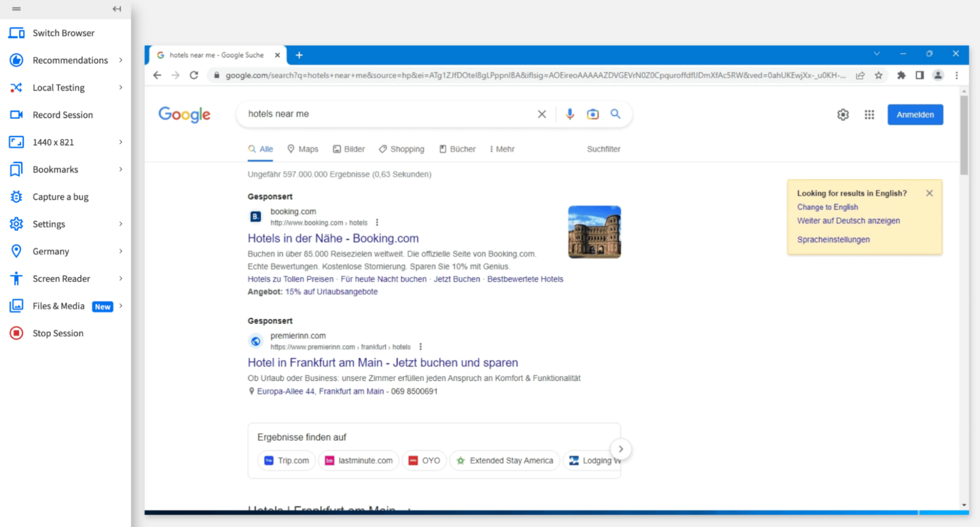This screenshot has height=527, width=980.
Task: Expand the Germany location options
Action: click(x=51, y=251)
